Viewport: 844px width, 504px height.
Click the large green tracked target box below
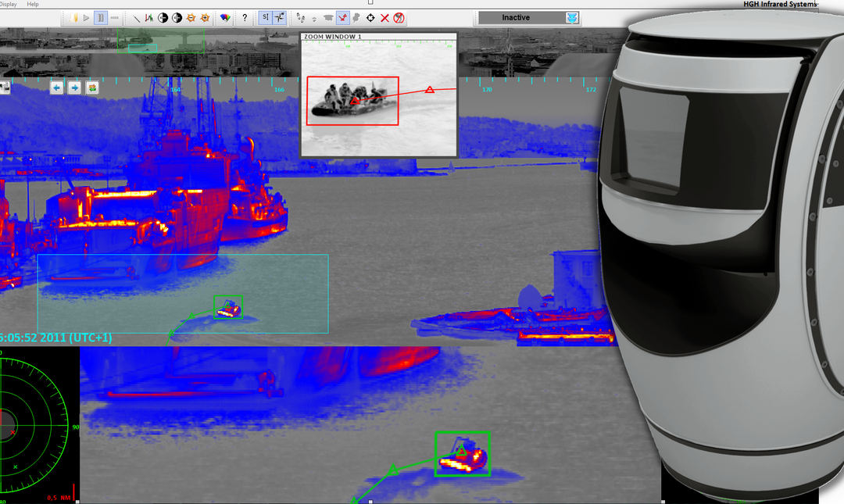tap(463, 453)
